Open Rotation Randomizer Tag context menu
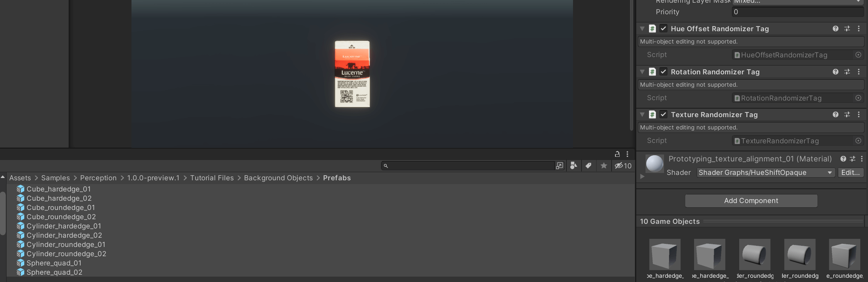The width and height of the screenshot is (868, 282). [859, 72]
